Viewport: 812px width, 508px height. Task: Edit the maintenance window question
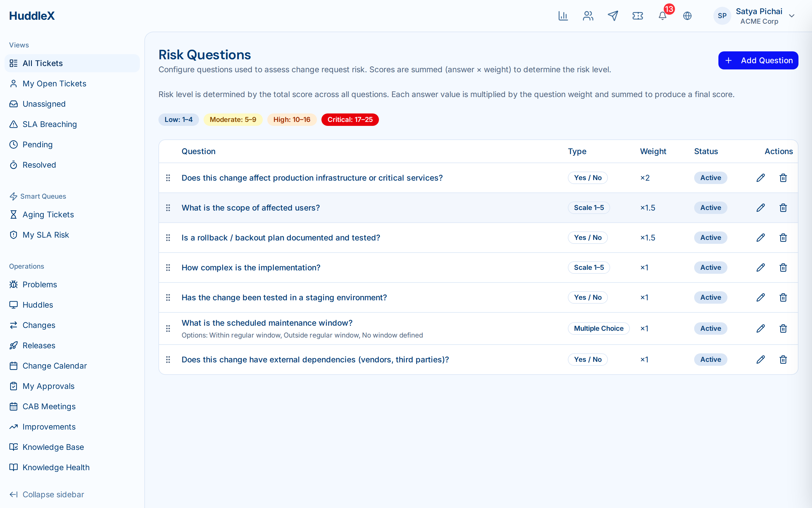[761, 328]
